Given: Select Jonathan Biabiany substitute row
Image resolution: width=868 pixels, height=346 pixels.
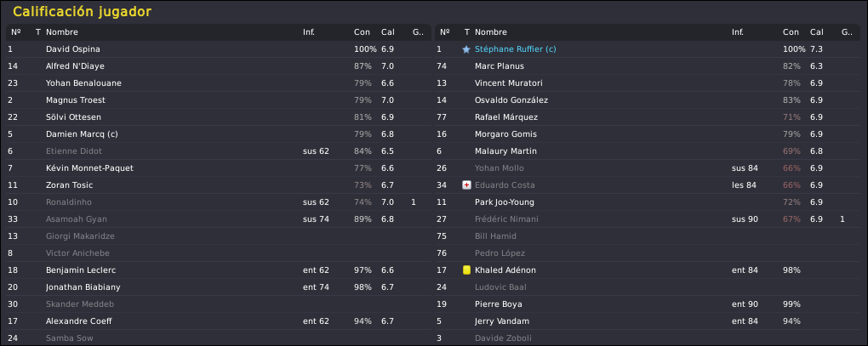Looking at the screenshot, I should tap(218, 287).
